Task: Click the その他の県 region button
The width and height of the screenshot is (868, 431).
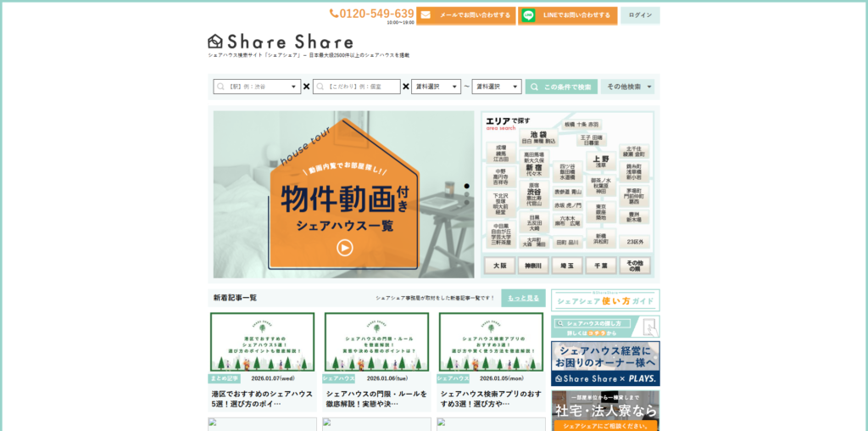Action: pos(634,266)
